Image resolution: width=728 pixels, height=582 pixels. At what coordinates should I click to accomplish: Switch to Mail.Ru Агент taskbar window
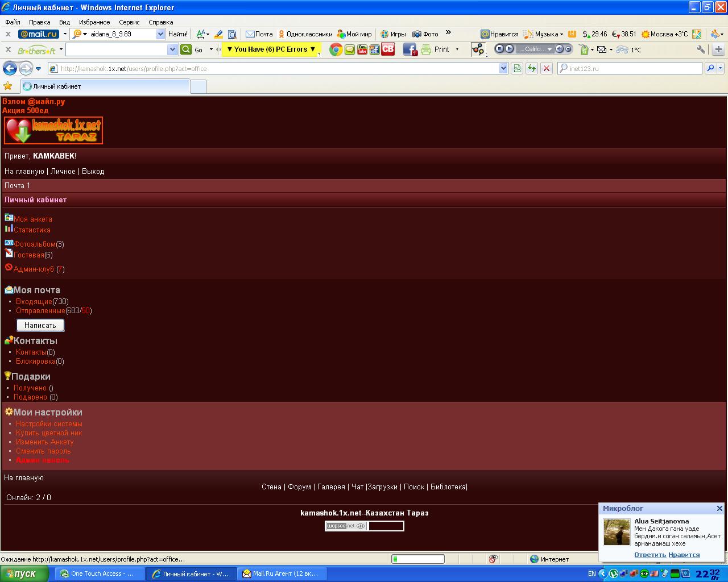(281, 574)
